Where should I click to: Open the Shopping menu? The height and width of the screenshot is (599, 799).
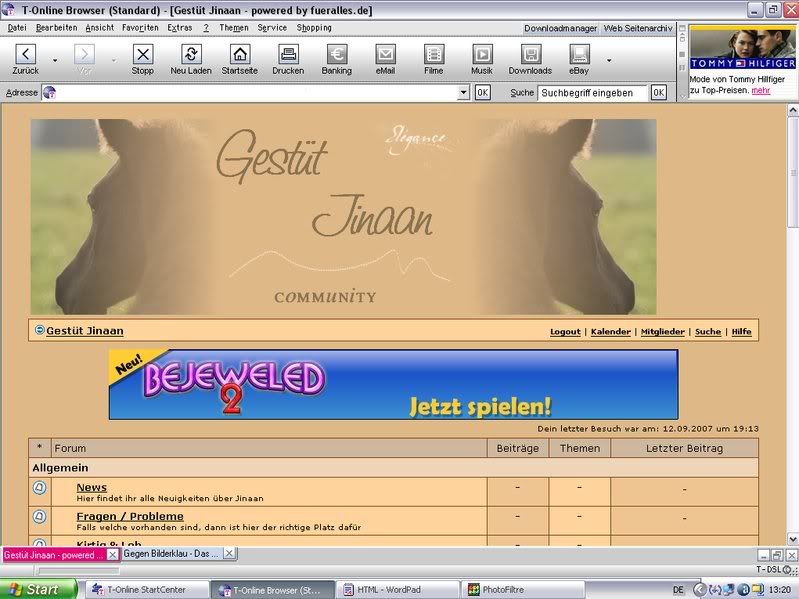click(x=314, y=28)
